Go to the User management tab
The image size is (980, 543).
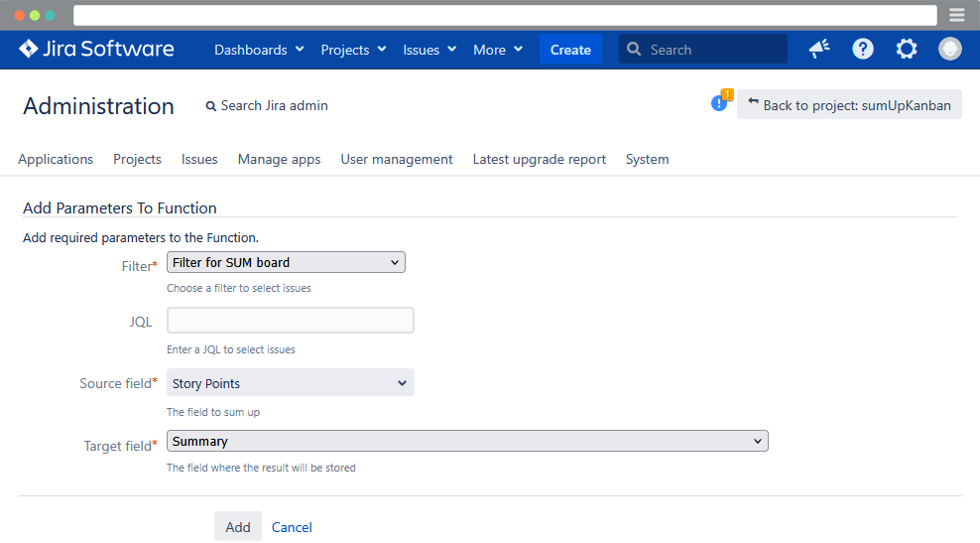coord(397,159)
